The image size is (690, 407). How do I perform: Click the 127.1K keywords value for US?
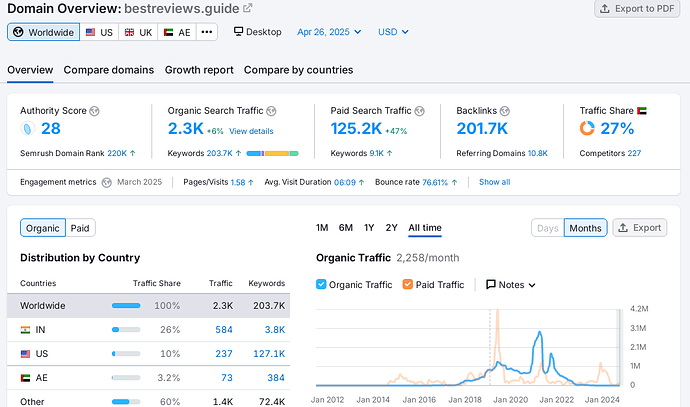coord(269,354)
